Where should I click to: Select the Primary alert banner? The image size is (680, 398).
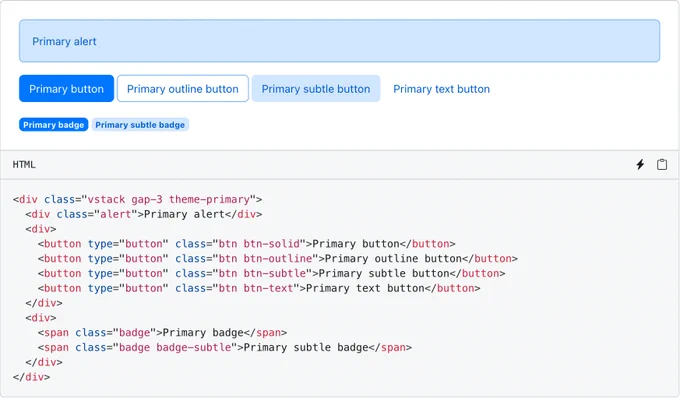click(340, 41)
